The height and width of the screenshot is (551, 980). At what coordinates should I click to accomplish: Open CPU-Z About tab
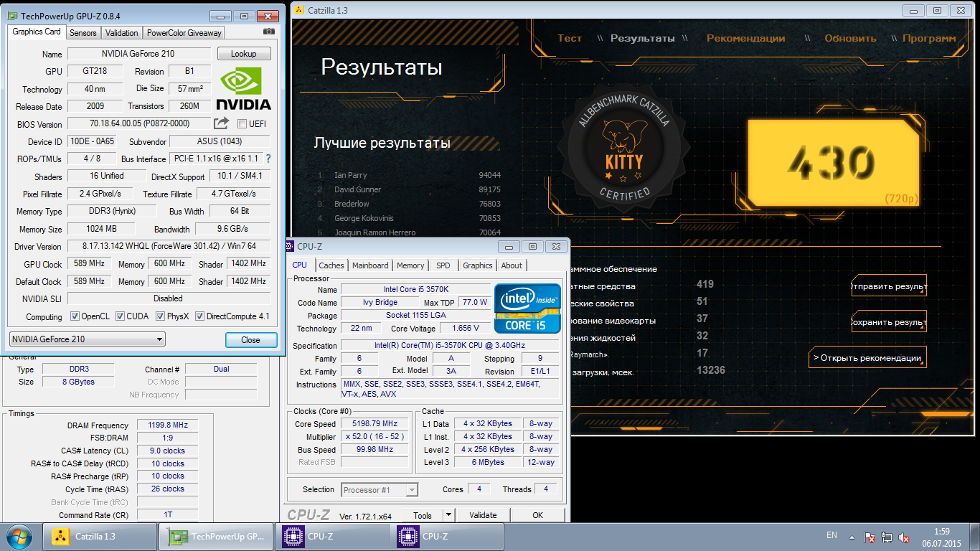point(512,265)
